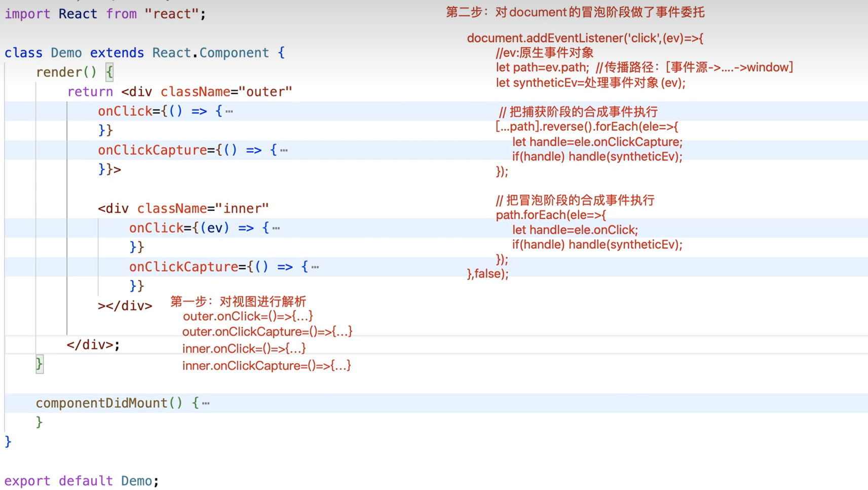Click the outer onClickCapture attribute name

[x=153, y=150]
